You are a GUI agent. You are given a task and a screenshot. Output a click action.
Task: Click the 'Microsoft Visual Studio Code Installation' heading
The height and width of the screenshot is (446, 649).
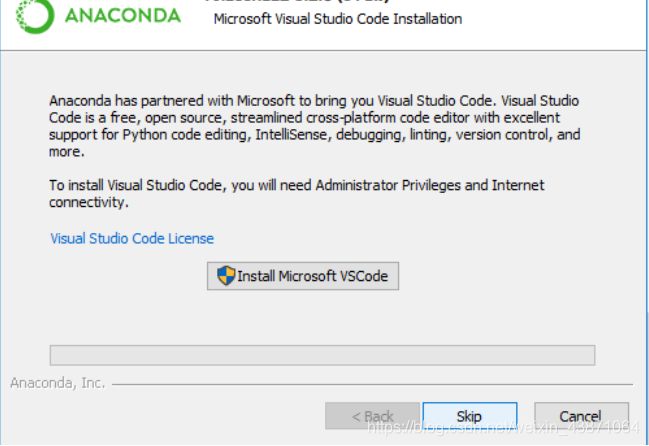[x=338, y=19]
